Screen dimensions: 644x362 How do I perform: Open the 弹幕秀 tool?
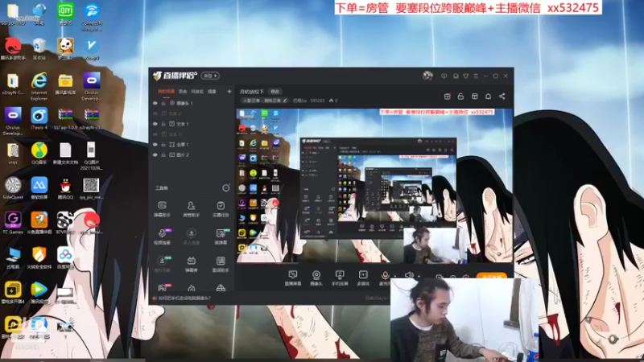pos(191,264)
